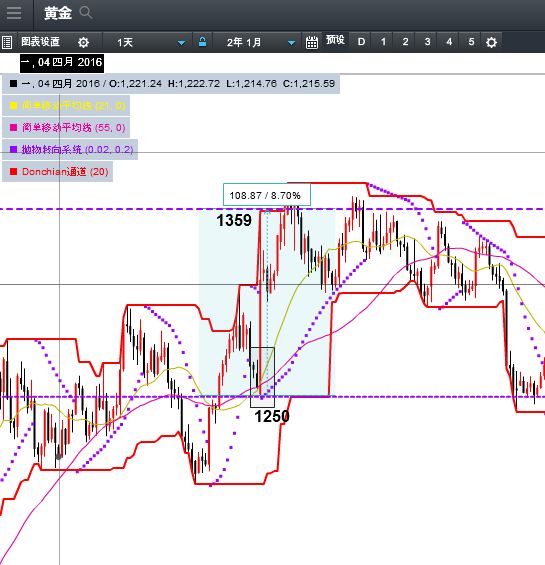Expand the 2年 1月 range dropdown
This screenshot has height=565, width=545.
tap(291, 43)
